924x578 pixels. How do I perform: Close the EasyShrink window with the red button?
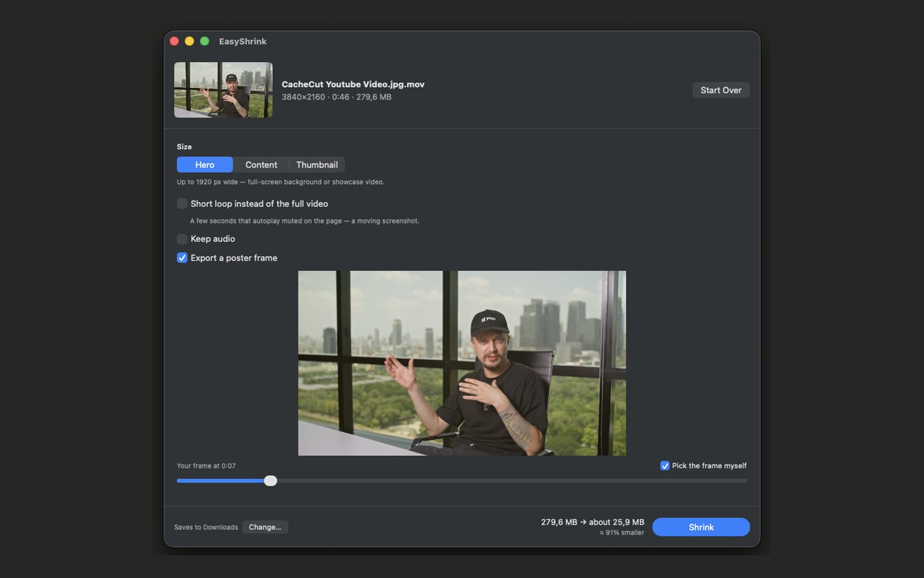[174, 41]
